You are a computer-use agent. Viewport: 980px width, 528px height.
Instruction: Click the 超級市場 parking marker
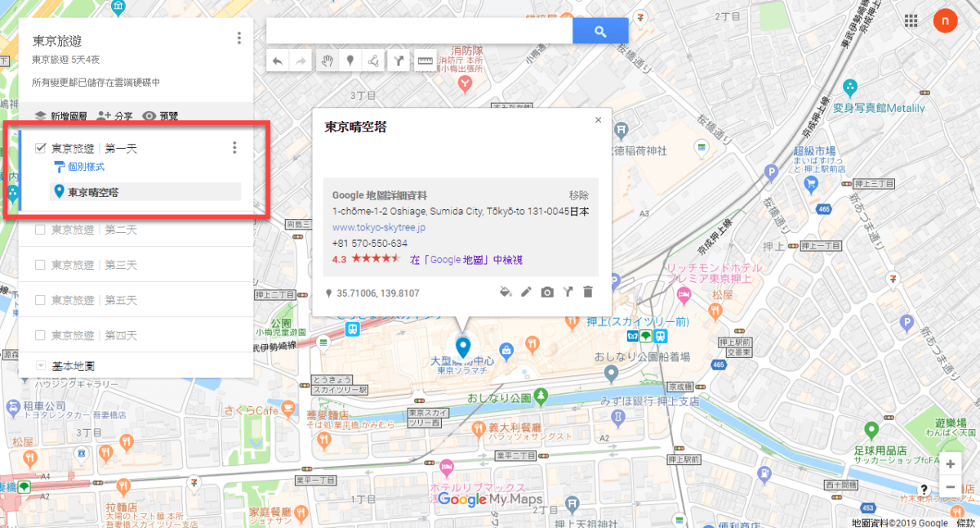(x=769, y=171)
